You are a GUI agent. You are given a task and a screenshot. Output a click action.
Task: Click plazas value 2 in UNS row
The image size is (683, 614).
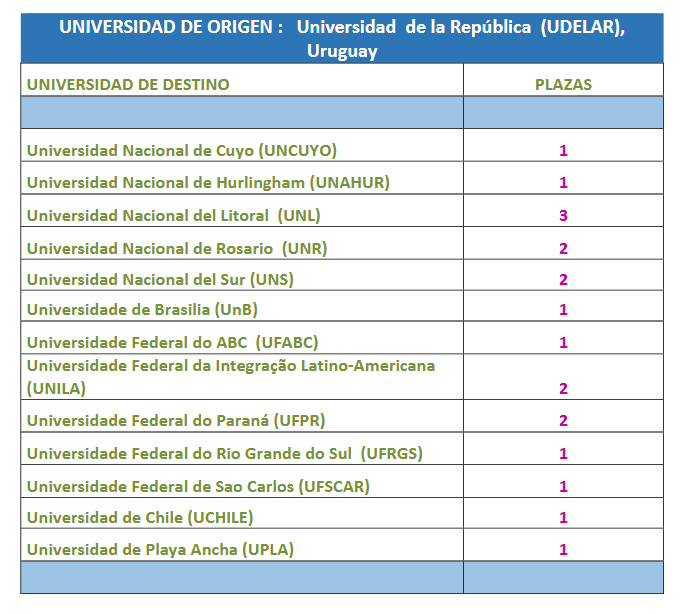click(563, 280)
